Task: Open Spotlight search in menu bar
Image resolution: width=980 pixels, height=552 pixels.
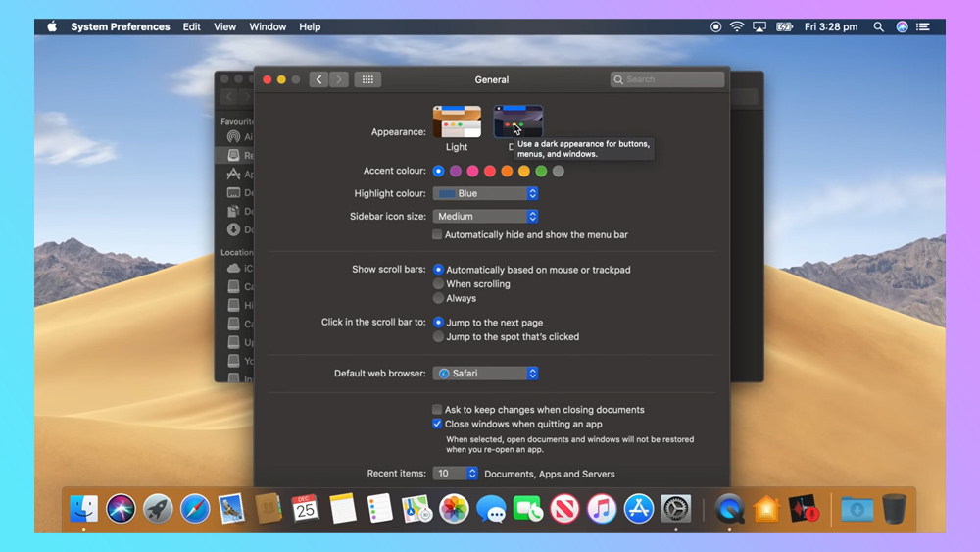Action: pos(879,26)
